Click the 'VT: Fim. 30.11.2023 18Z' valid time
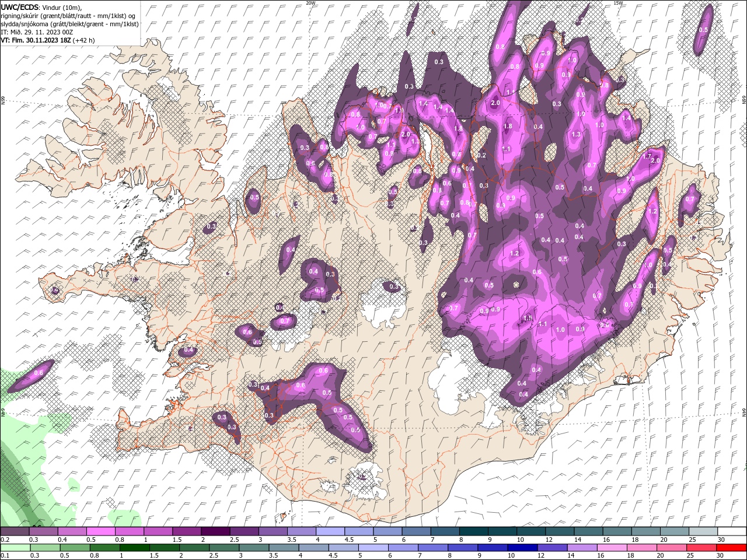Image resolution: width=747 pixels, height=560 pixels. 36,40
